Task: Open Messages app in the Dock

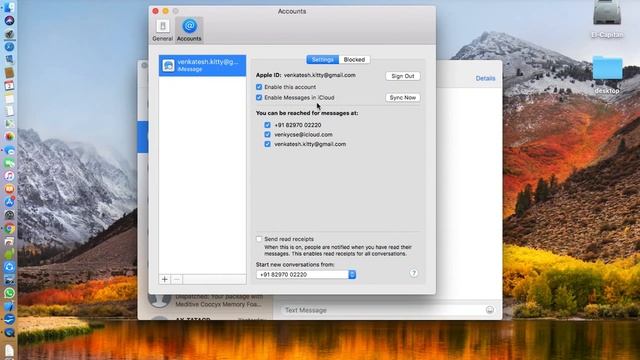Action: pyautogui.click(x=9, y=150)
